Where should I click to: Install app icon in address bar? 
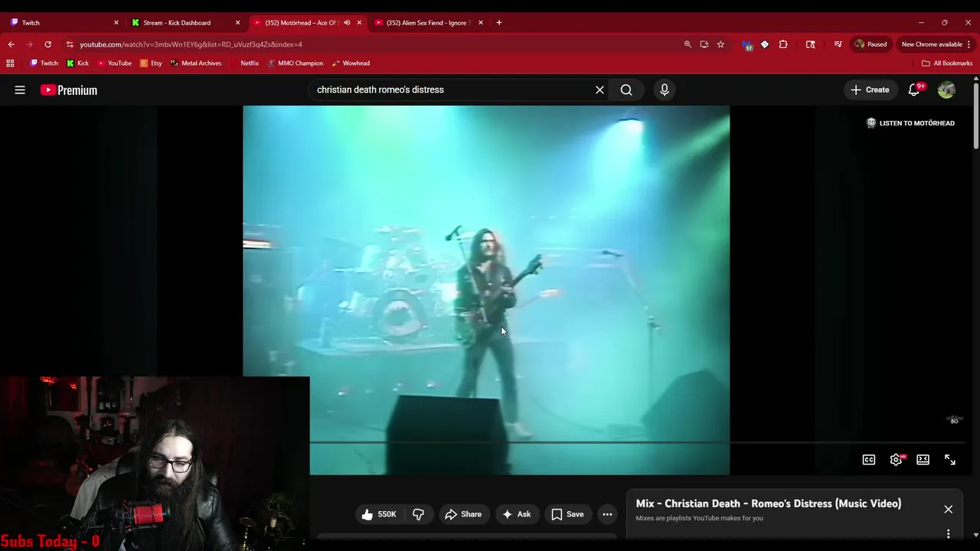704,44
